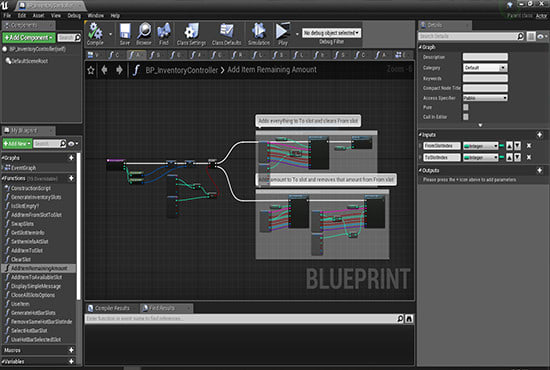Click the Add Component button
Image resolution: width=550 pixels, height=370 pixels.
[29, 37]
